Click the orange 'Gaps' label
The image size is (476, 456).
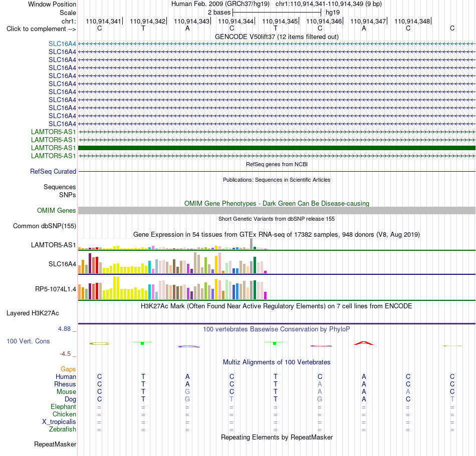coord(68,369)
